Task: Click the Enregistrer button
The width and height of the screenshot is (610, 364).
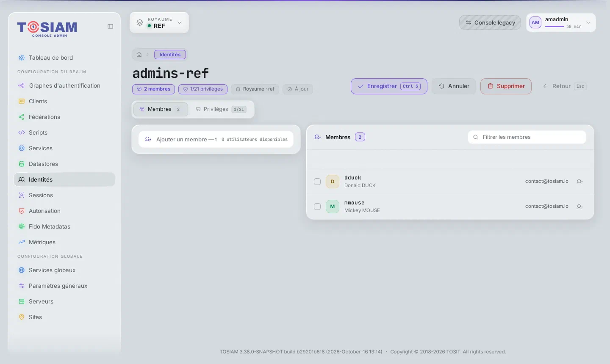Action: (x=389, y=86)
